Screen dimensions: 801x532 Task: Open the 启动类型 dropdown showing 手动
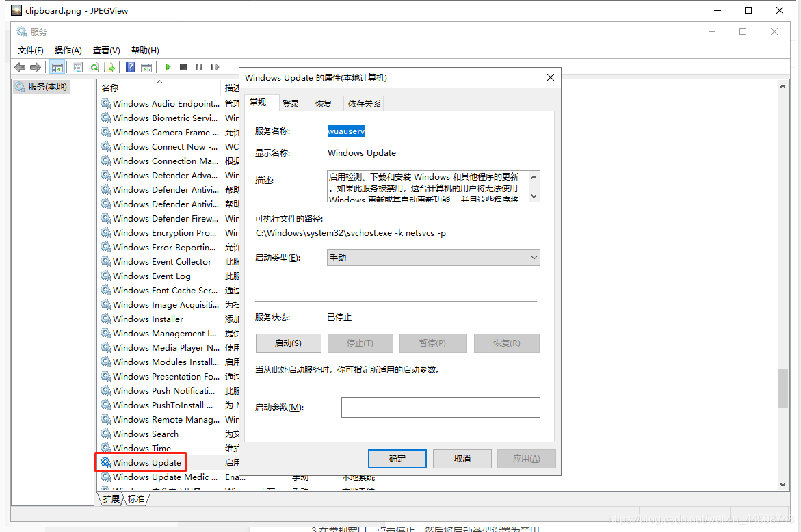[433, 257]
